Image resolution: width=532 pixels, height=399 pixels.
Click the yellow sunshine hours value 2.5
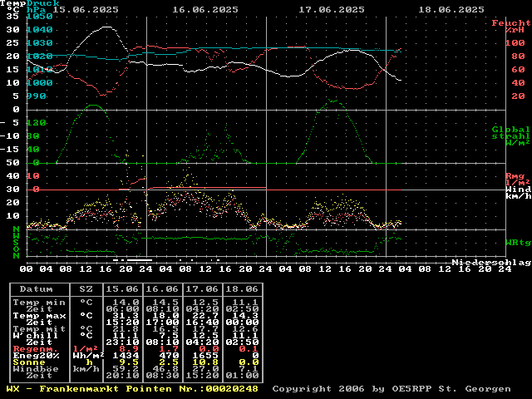tap(169, 362)
